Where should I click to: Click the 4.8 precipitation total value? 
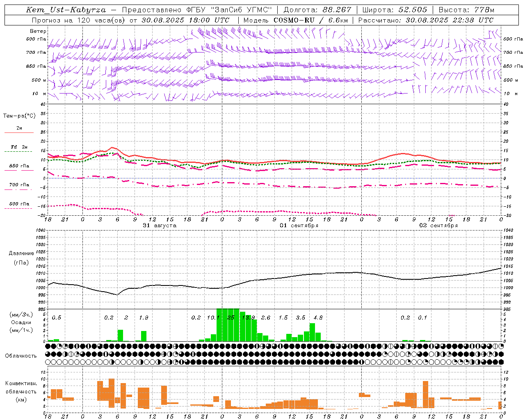pyautogui.click(x=318, y=317)
